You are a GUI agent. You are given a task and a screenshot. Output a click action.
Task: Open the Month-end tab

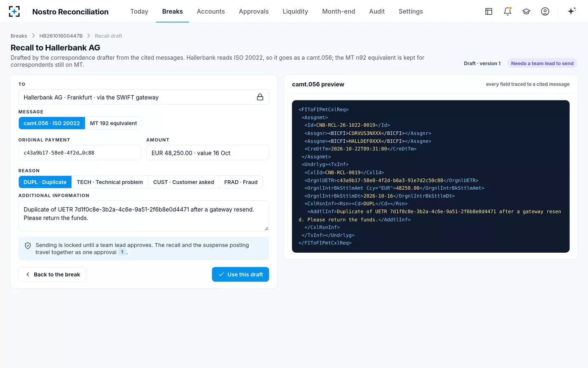[339, 11]
